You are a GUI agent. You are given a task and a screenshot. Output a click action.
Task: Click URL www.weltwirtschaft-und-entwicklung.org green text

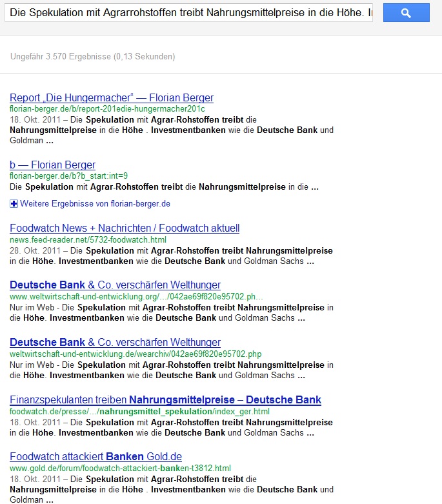pyautogui.click(x=136, y=296)
